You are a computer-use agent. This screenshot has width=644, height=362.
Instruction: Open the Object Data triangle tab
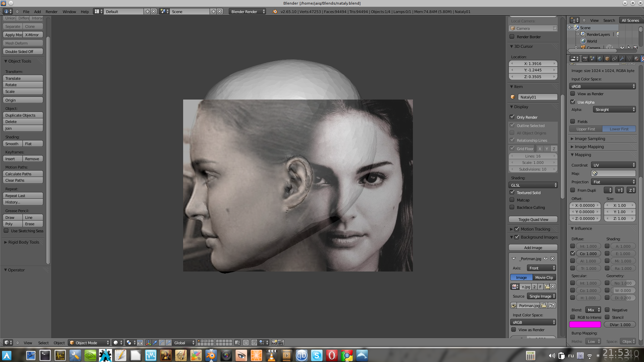pyautogui.click(x=629, y=59)
